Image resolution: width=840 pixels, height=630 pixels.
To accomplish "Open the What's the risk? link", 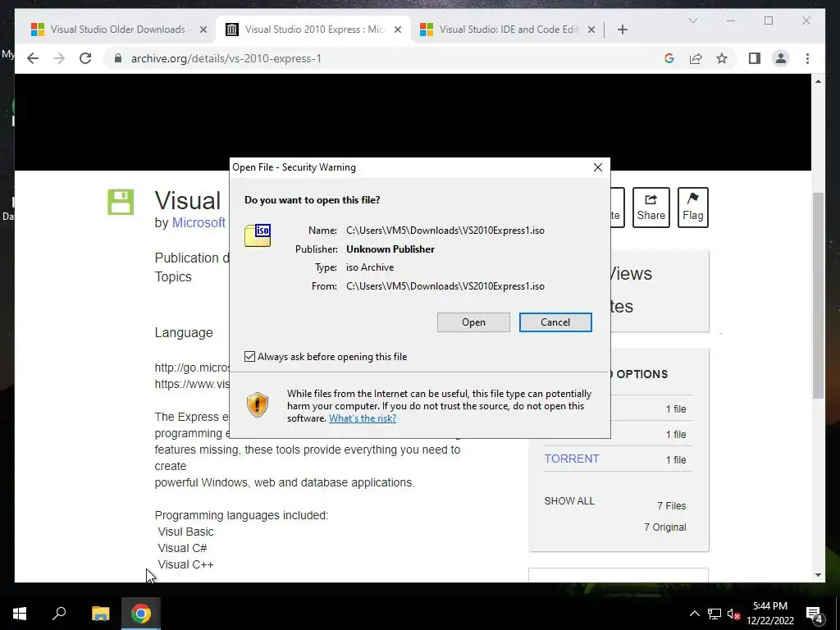I will click(362, 418).
